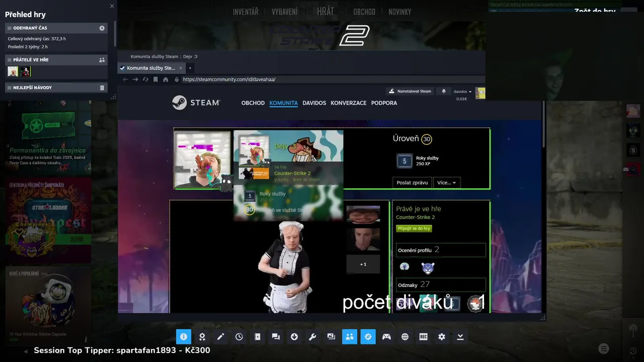Close the Přehled hry panel

click(112, 6)
